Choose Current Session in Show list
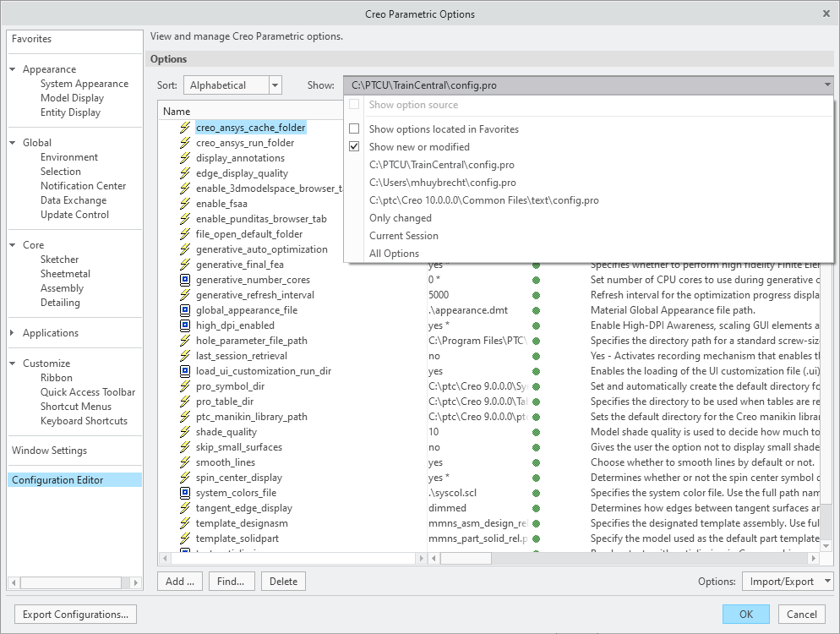 coord(403,236)
